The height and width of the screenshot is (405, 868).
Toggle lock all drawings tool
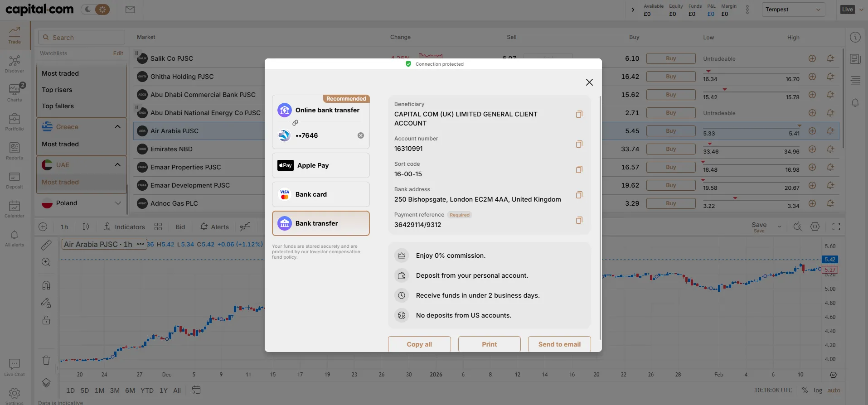point(46,320)
